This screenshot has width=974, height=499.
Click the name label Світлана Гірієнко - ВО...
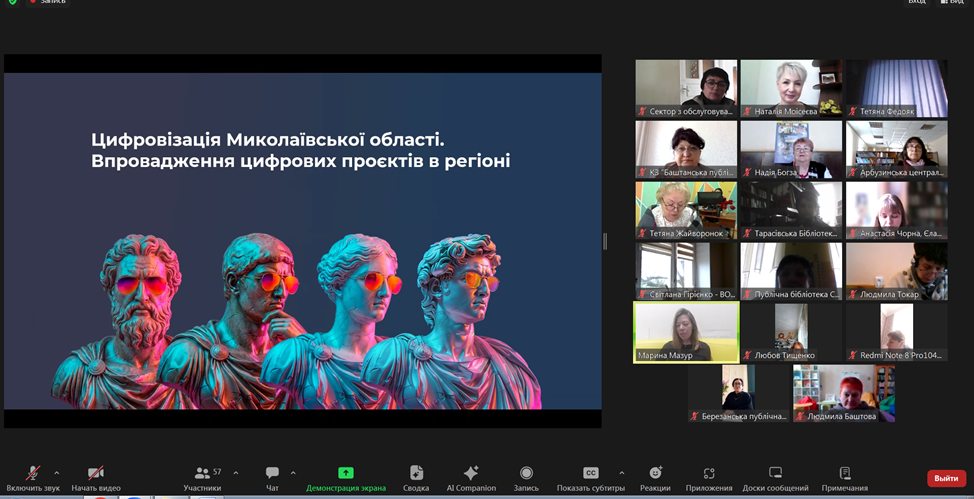(692, 295)
